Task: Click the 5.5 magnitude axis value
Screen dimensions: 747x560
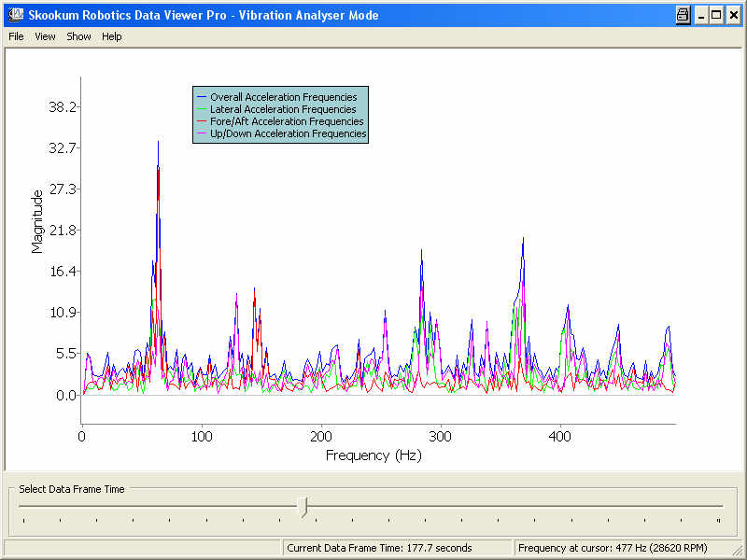Action: [x=66, y=354]
